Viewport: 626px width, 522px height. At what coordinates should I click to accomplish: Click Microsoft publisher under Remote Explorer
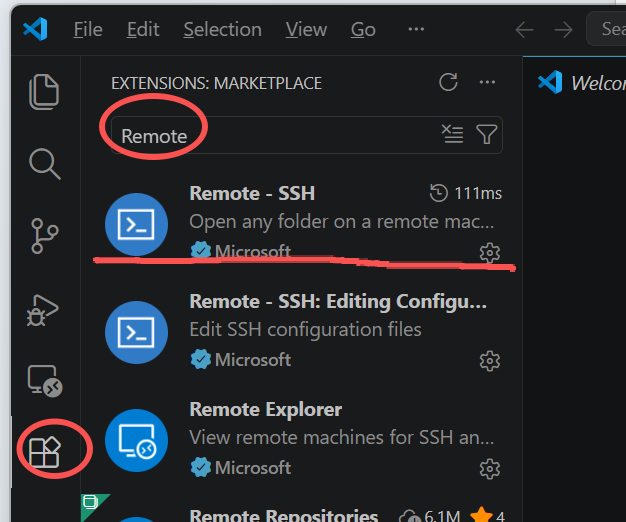(x=253, y=468)
